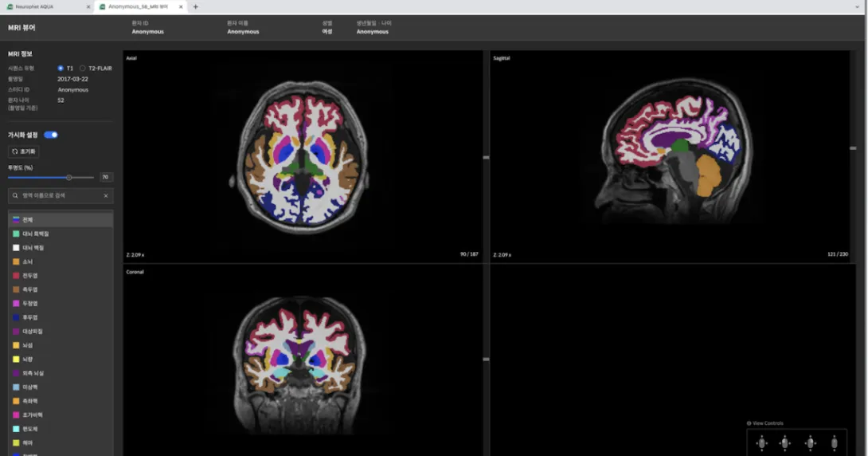This screenshot has width=868, height=456.
Task: Toggle the 가시화 설정 visualization switch
Action: point(51,135)
